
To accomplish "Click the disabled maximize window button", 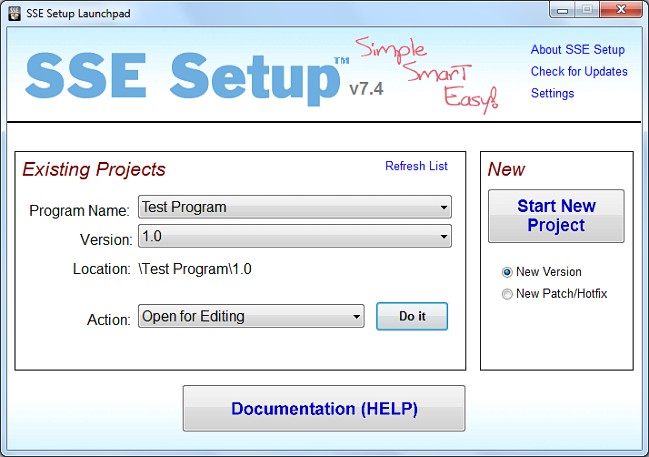I will point(585,10).
